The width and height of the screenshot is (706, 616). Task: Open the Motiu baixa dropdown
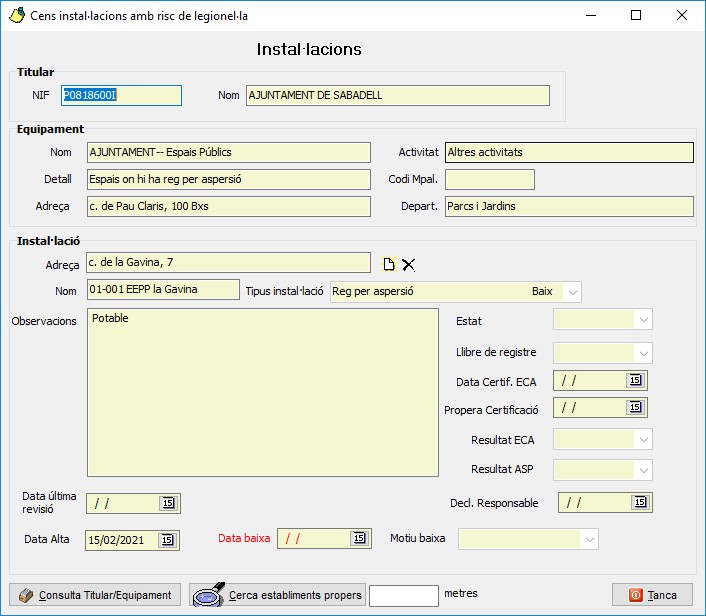pyautogui.click(x=589, y=540)
